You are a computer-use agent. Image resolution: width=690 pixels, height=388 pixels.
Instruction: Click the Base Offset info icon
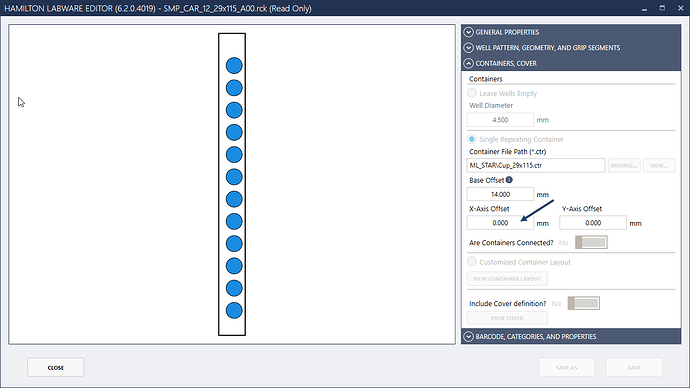pyautogui.click(x=509, y=179)
